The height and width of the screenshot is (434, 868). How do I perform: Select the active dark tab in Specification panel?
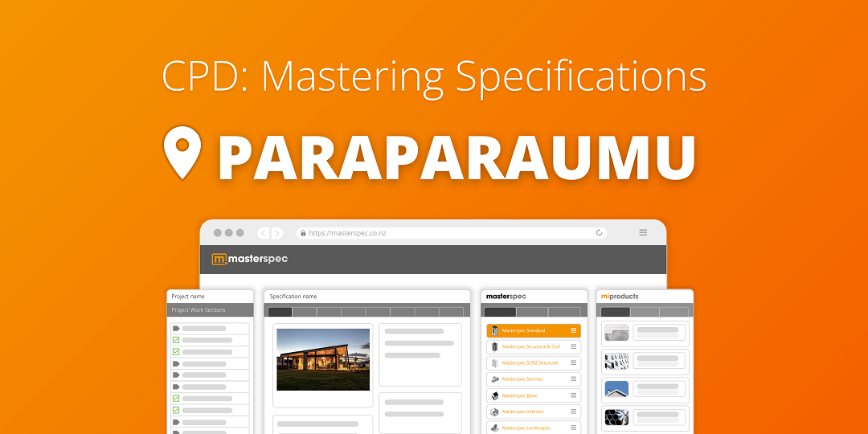click(280, 312)
